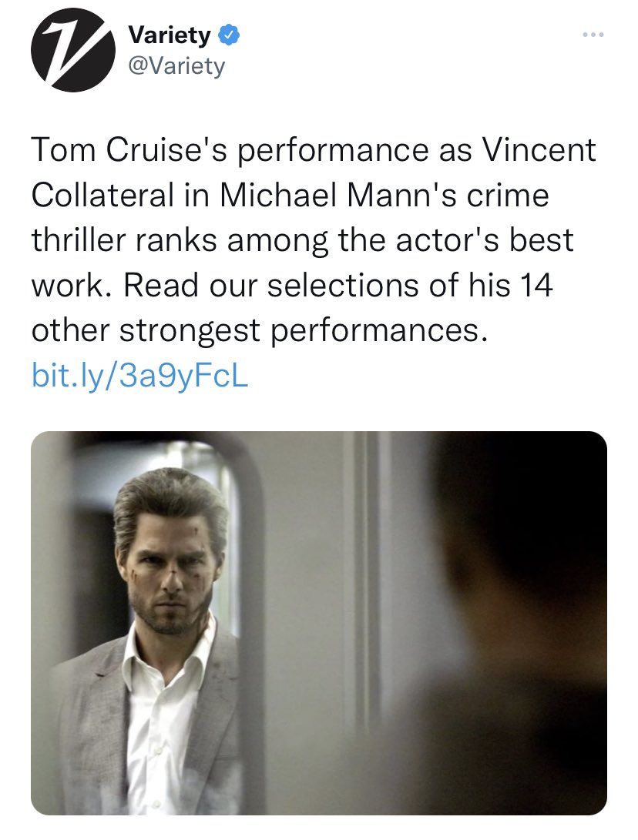The image size is (638, 840).
Task: Open the Variety profile avatar logo
Action: click(68, 51)
